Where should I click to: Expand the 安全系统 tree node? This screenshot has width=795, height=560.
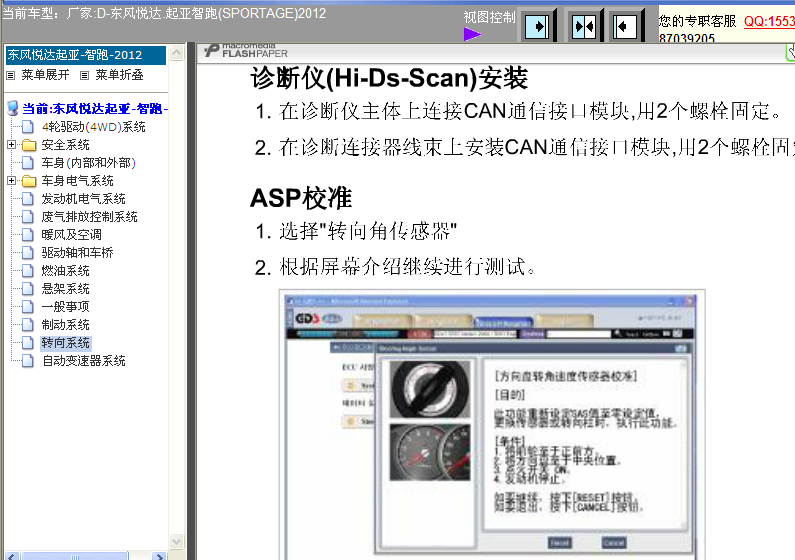click(11, 145)
